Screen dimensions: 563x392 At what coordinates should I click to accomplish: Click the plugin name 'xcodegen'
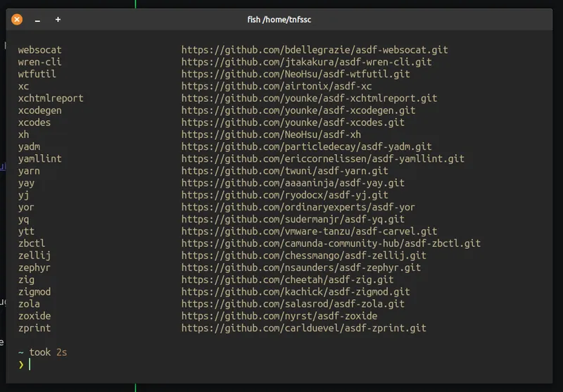(40, 110)
